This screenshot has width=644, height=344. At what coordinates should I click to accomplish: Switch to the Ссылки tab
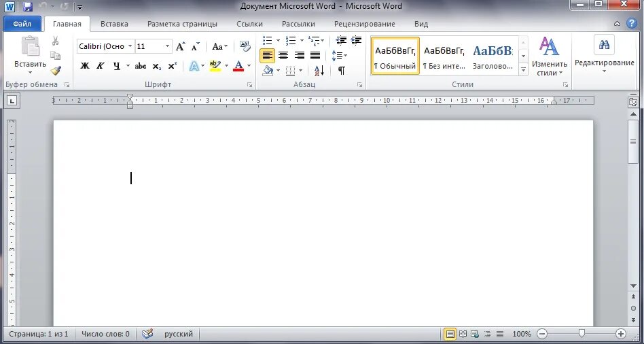coord(250,24)
